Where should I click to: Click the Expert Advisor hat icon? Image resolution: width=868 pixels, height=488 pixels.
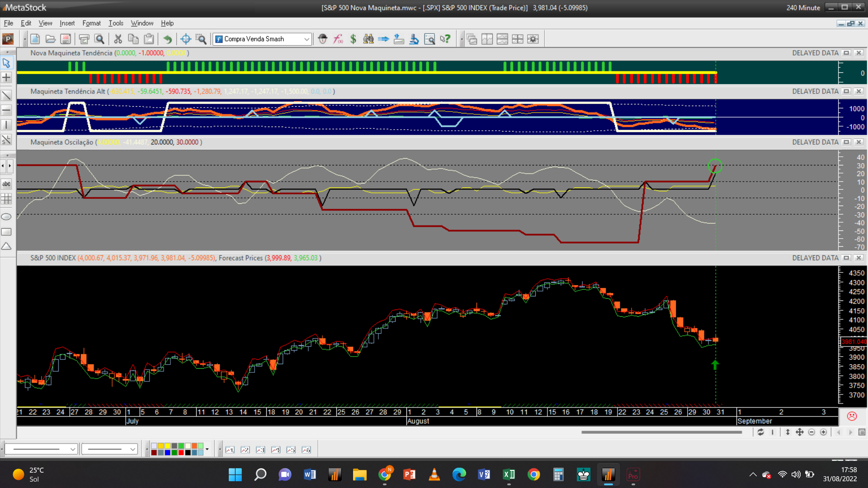tap(322, 39)
